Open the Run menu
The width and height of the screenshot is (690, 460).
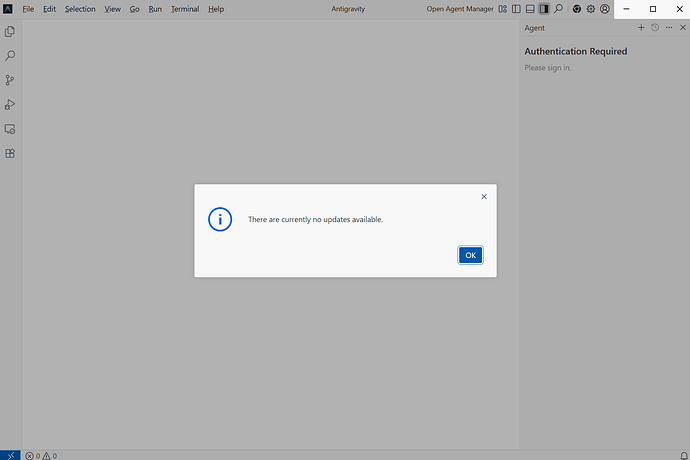(155, 9)
